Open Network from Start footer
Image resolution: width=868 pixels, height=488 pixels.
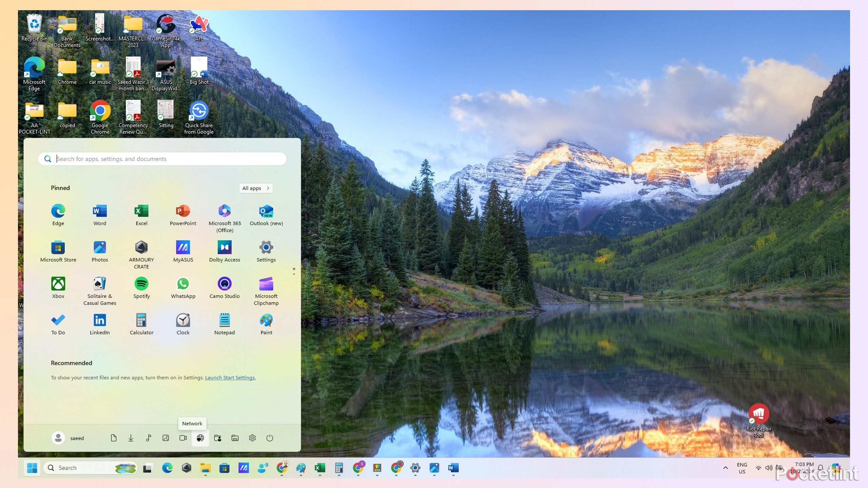[x=200, y=438]
